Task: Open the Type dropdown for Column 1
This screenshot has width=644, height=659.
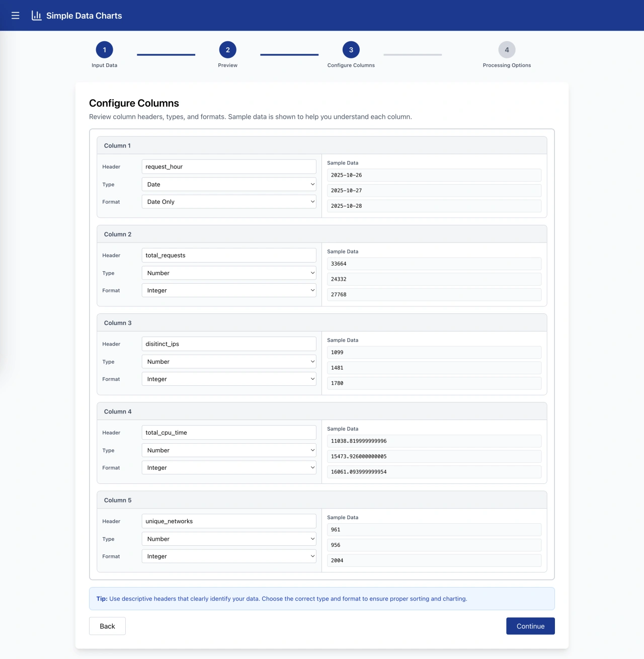Action: tap(228, 184)
